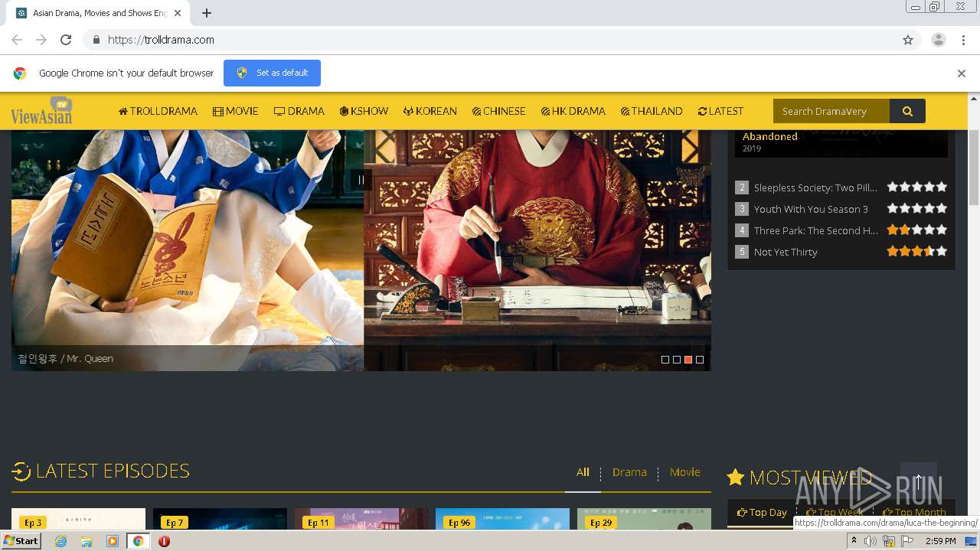Click the Search DramaVery input field
This screenshot has height=551, width=980.
coord(831,111)
